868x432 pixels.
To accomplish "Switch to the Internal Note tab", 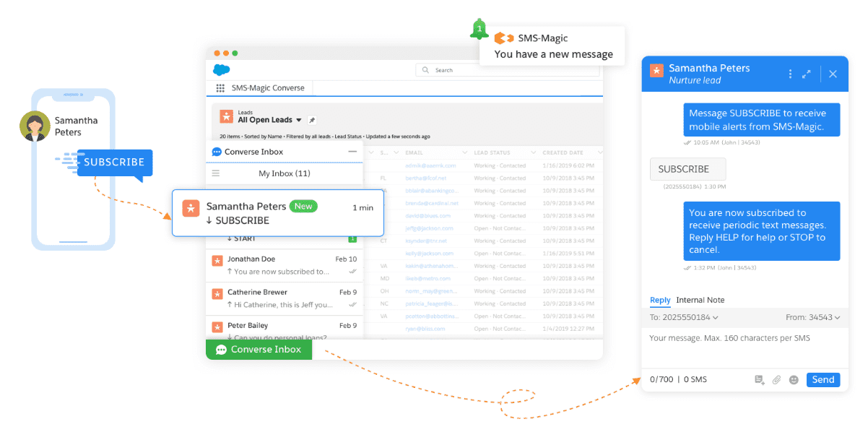I will [700, 300].
